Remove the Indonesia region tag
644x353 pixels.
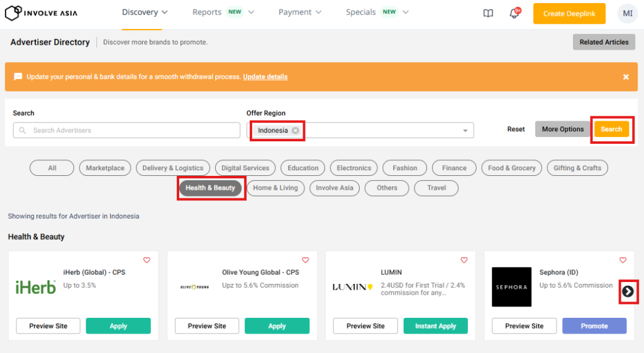296,131
